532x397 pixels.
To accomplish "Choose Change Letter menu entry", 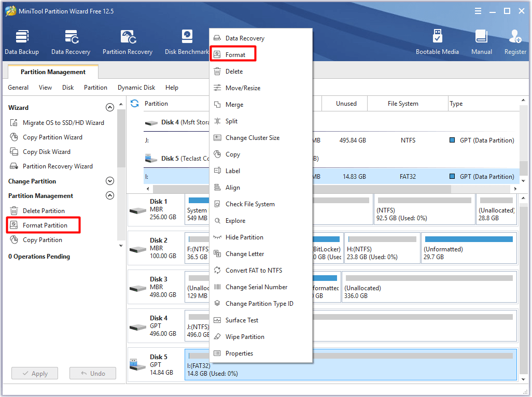I will [x=261, y=254].
